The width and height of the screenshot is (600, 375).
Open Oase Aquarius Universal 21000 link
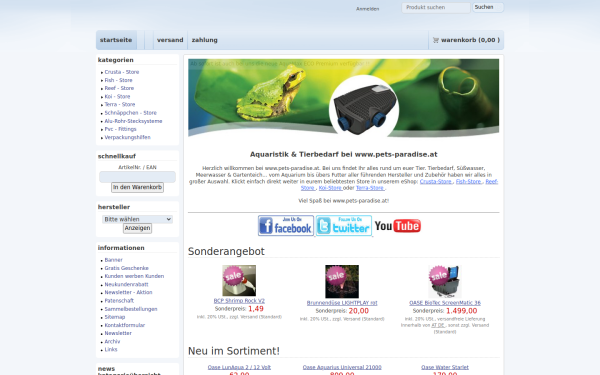tap(342, 367)
